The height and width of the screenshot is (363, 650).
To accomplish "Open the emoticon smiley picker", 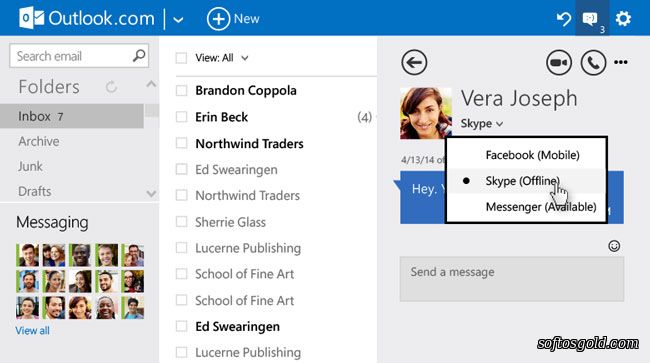I will pyautogui.click(x=614, y=246).
